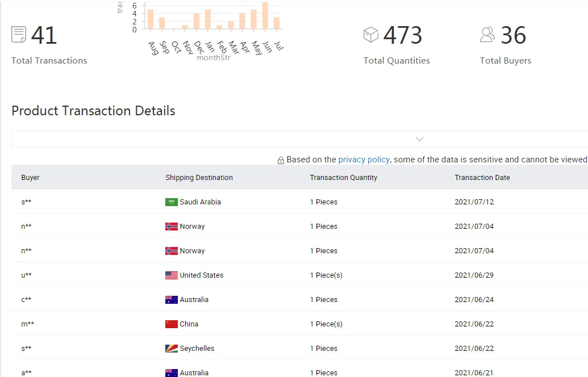
Task: Click the Total Quantities box icon
Action: click(370, 35)
